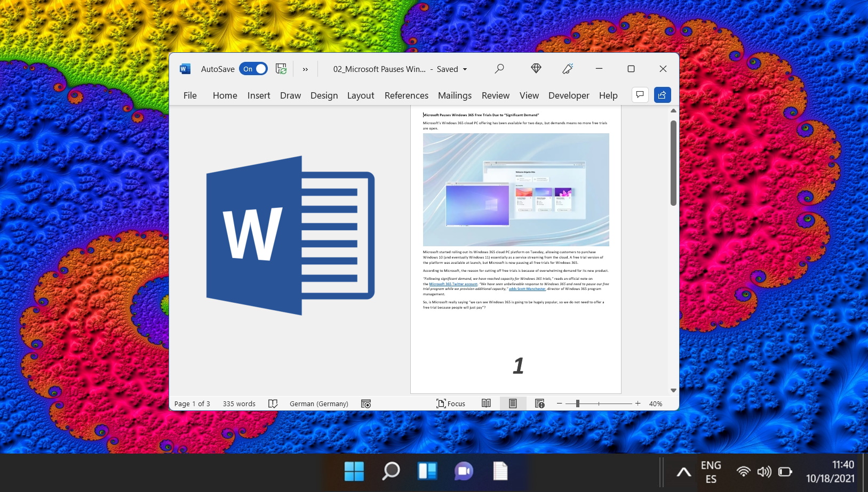This screenshot has width=868, height=492.
Task: Open the File menu
Action: 190,95
